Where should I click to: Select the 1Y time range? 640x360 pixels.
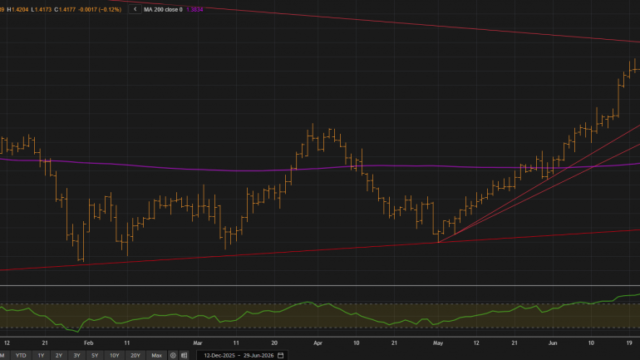click(41, 356)
